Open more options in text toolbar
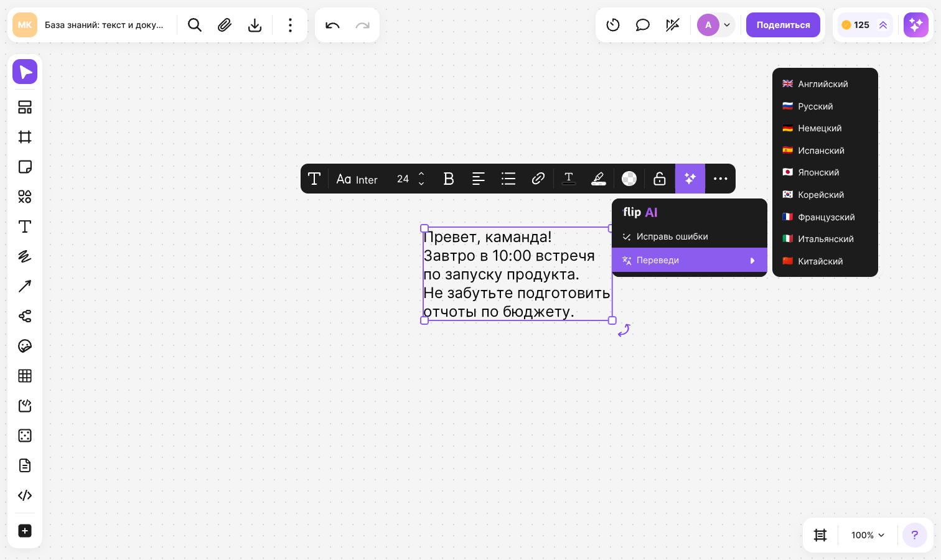Image resolution: width=941 pixels, height=560 pixels. (x=721, y=179)
